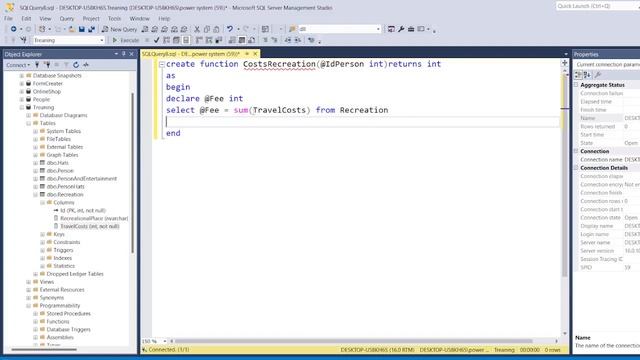Click the Increase Indent icon

click(298, 40)
